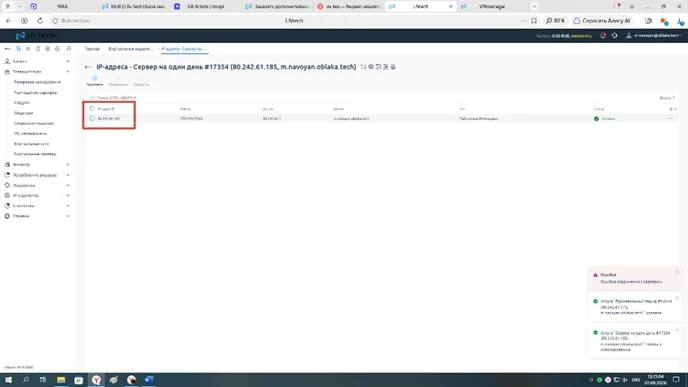Screen dimensions: 688x387
Task: Click the support lifebuoy icon in header
Action: [x=614, y=36]
